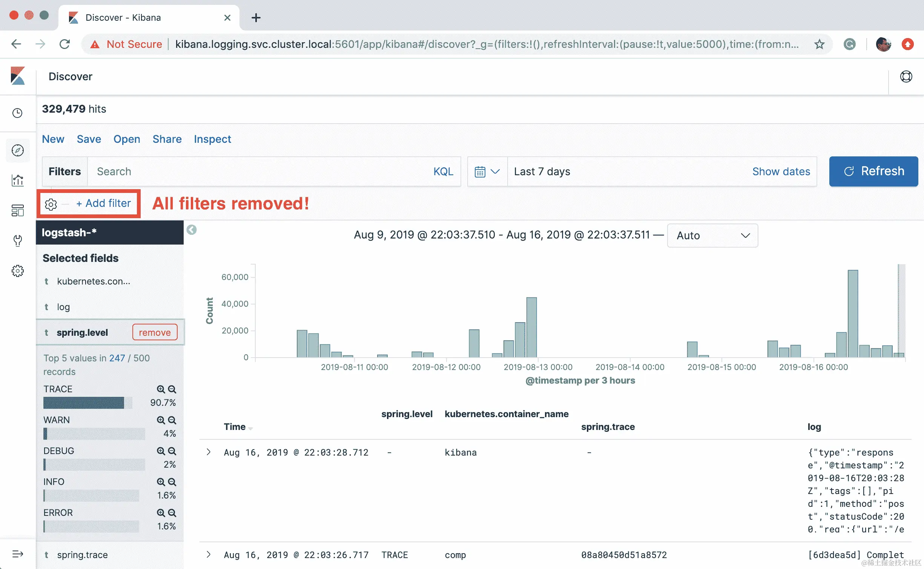Click the recently viewed clock icon

18,113
